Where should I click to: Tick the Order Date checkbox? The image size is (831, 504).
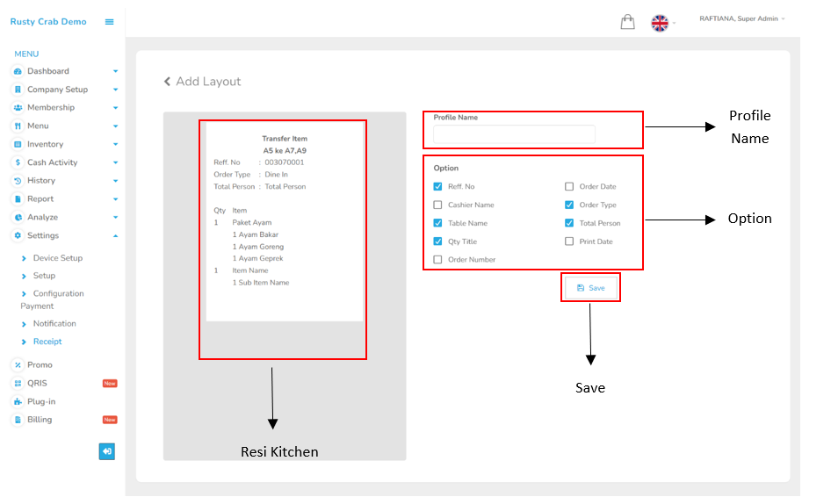[x=569, y=187]
